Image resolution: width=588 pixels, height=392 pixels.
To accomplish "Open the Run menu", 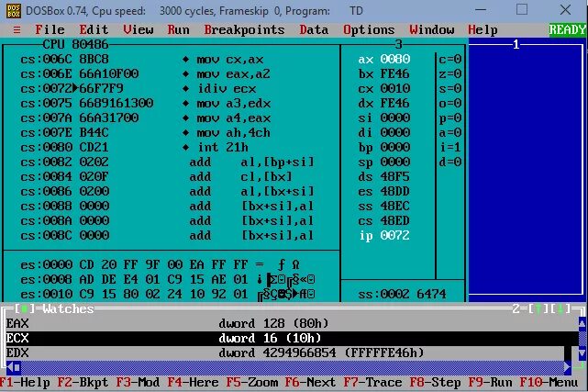I will pos(179,29).
